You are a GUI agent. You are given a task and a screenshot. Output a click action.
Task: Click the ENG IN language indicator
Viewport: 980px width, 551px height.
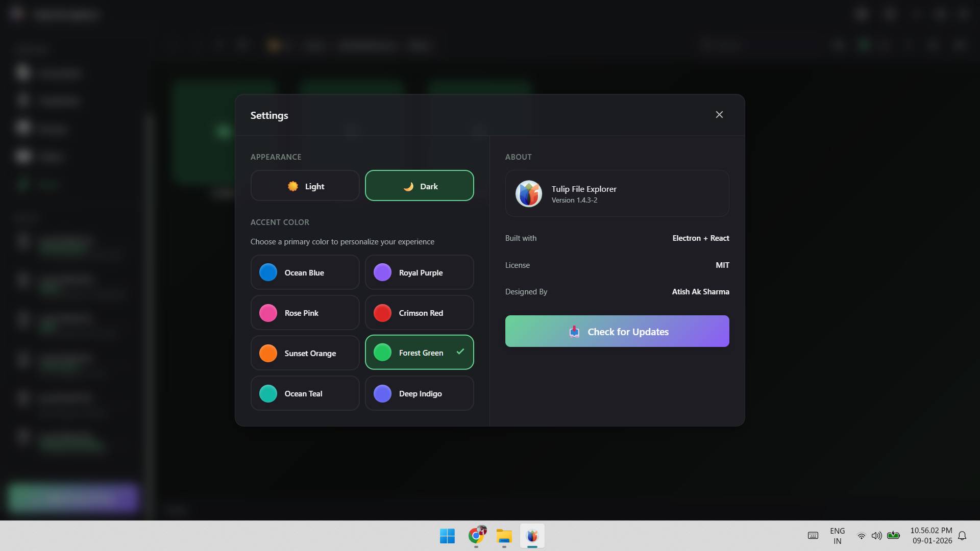pos(837,536)
